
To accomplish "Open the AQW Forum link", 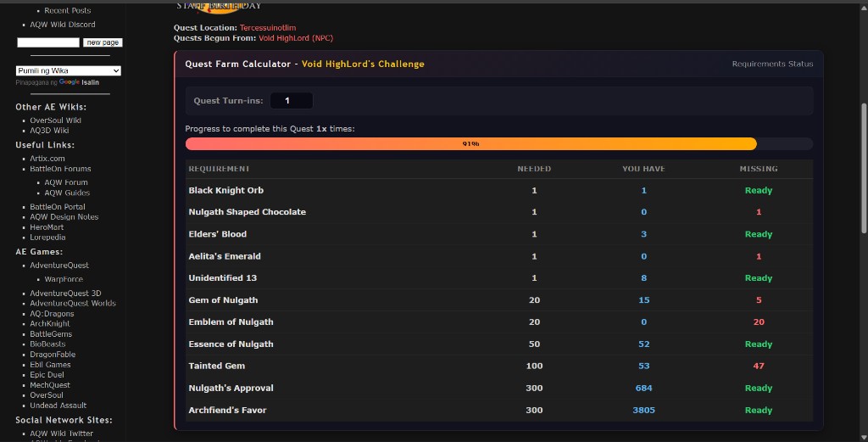I will pyautogui.click(x=66, y=182).
